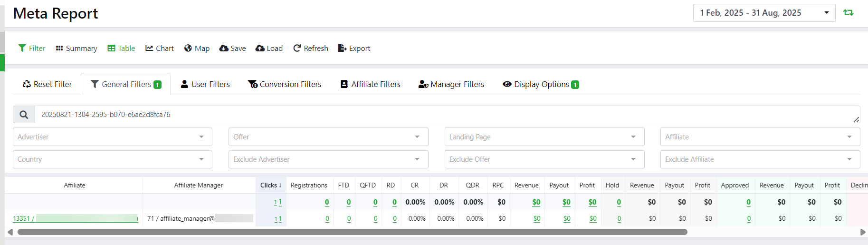868x245 pixels.
Task: Open the Summary view
Action: [x=76, y=48]
